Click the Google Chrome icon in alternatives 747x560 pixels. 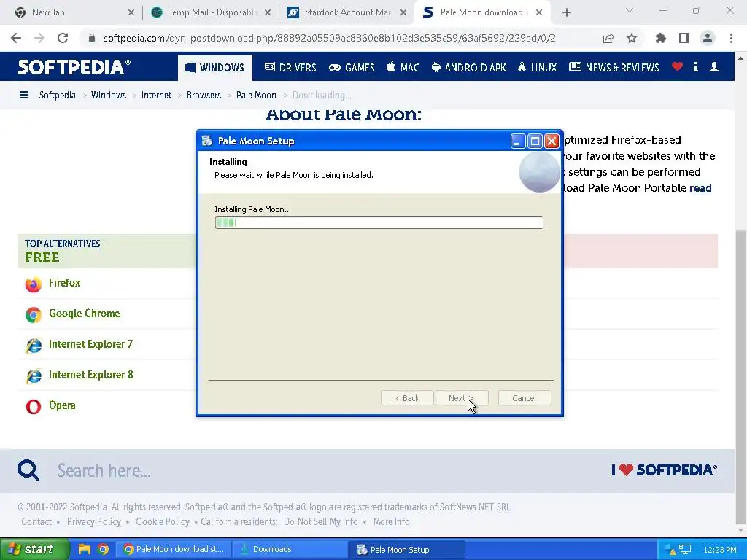click(34, 314)
